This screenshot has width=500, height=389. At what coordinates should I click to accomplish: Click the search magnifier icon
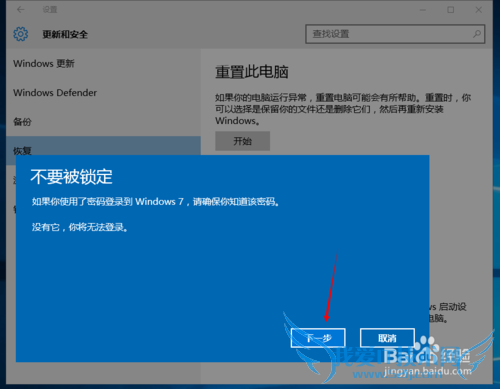[x=477, y=34]
